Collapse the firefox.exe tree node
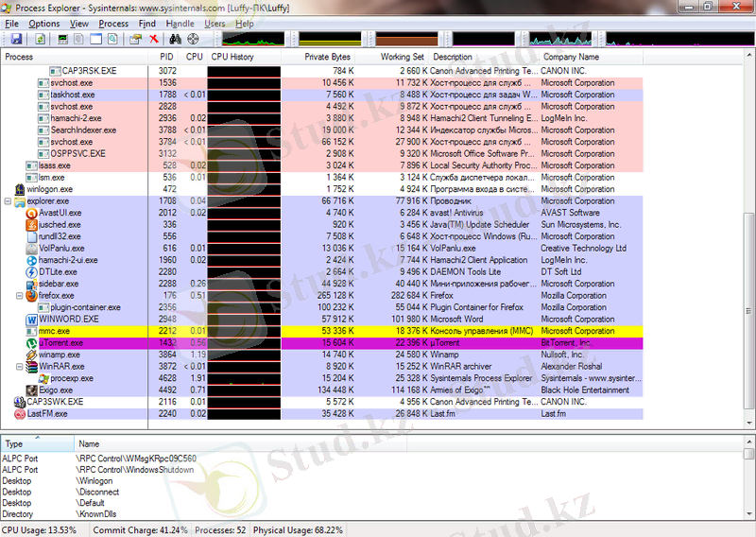Image resolution: width=756 pixels, height=537 pixels. pos(20,295)
